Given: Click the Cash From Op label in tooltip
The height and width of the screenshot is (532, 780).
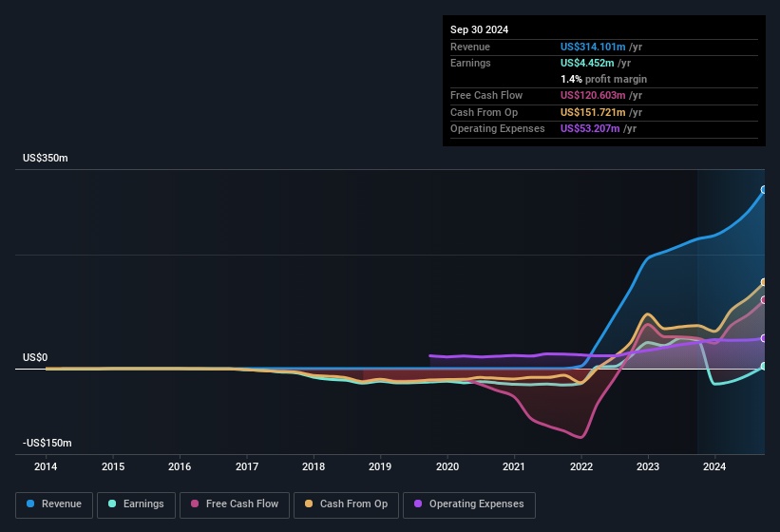Looking at the screenshot, I should point(484,112).
